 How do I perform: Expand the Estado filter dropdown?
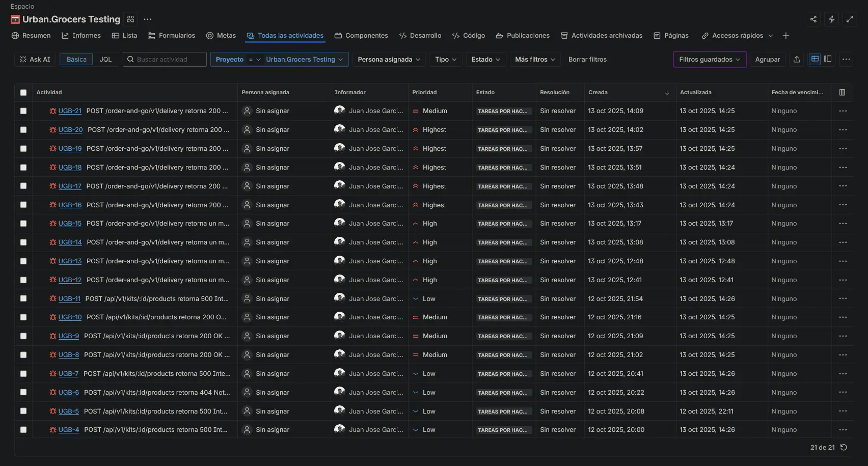(485, 60)
